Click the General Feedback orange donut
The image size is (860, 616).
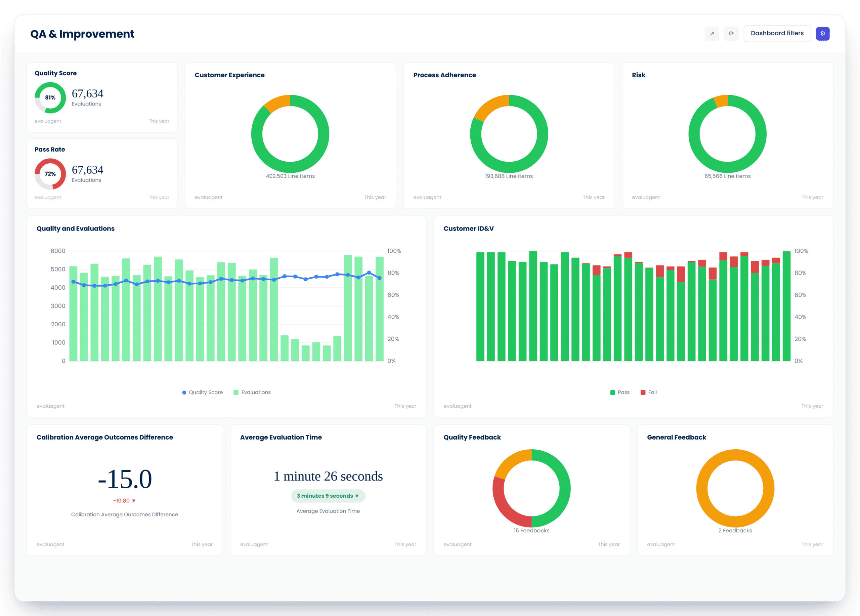pyautogui.click(x=735, y=488)
